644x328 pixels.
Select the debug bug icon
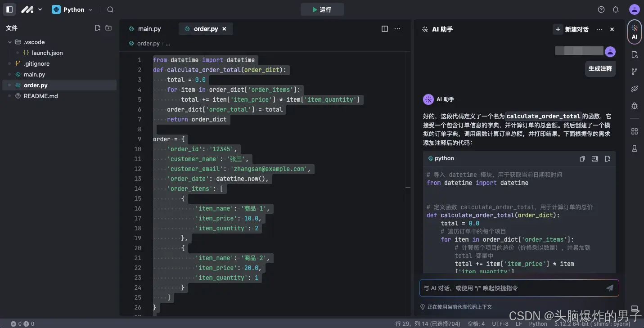click(634, 106)
